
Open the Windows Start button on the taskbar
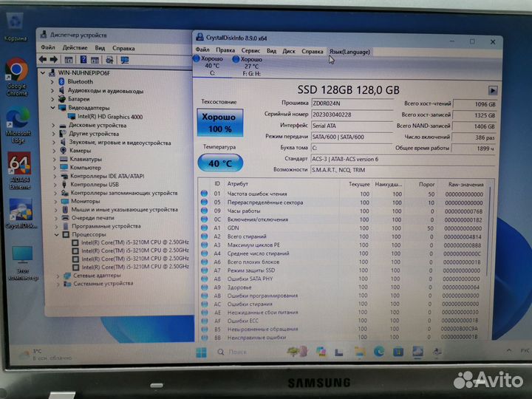click(201, 352)
